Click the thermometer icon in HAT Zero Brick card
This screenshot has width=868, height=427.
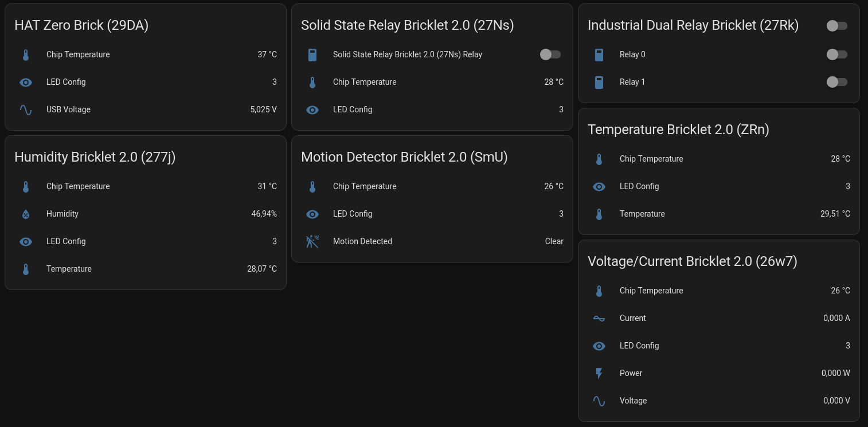[x=26, y=55]
